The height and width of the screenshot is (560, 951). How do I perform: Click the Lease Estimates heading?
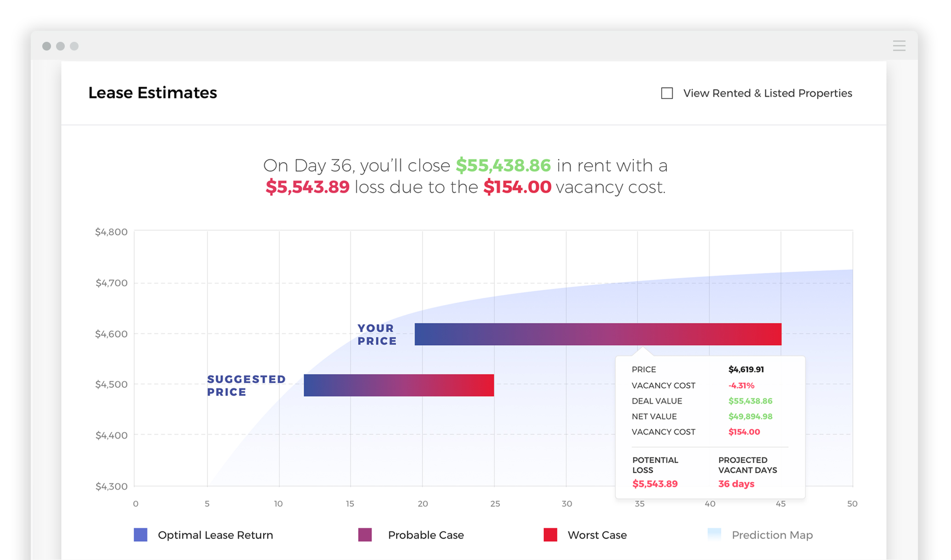tap(153, 93)
